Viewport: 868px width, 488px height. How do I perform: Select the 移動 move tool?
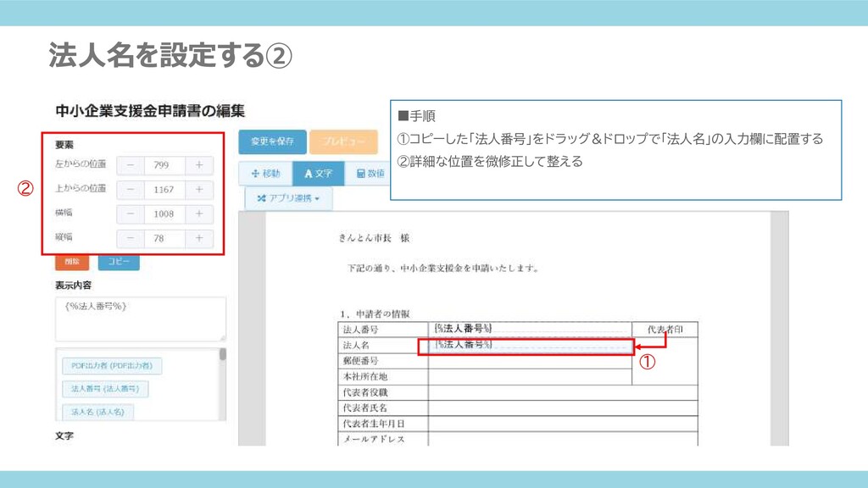pos(265,174)
